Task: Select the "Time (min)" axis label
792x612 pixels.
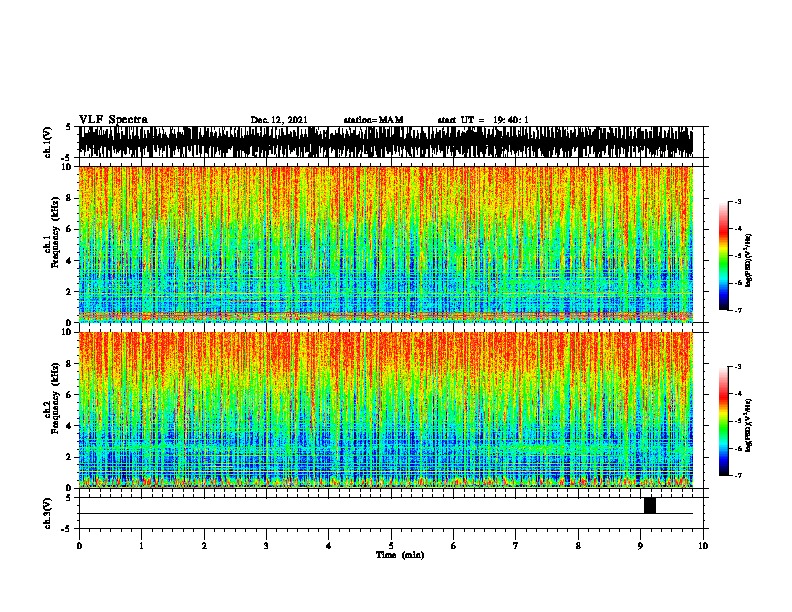Action: coord(400,555)
